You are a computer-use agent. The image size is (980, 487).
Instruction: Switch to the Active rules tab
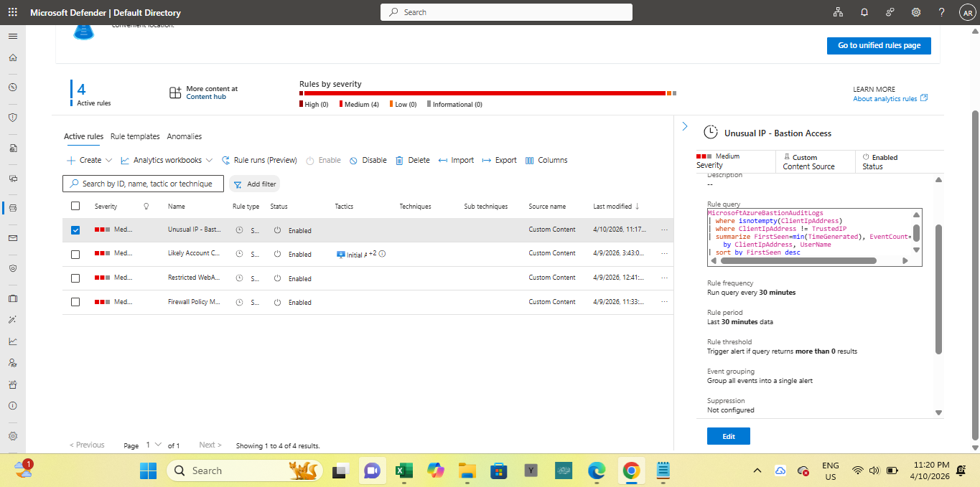(83, 136)
